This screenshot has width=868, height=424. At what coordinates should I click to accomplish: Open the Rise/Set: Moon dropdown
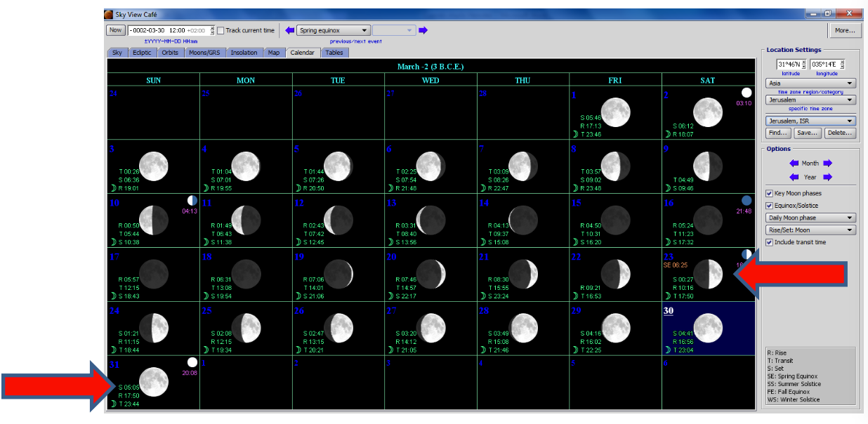(x=810, y=230)
